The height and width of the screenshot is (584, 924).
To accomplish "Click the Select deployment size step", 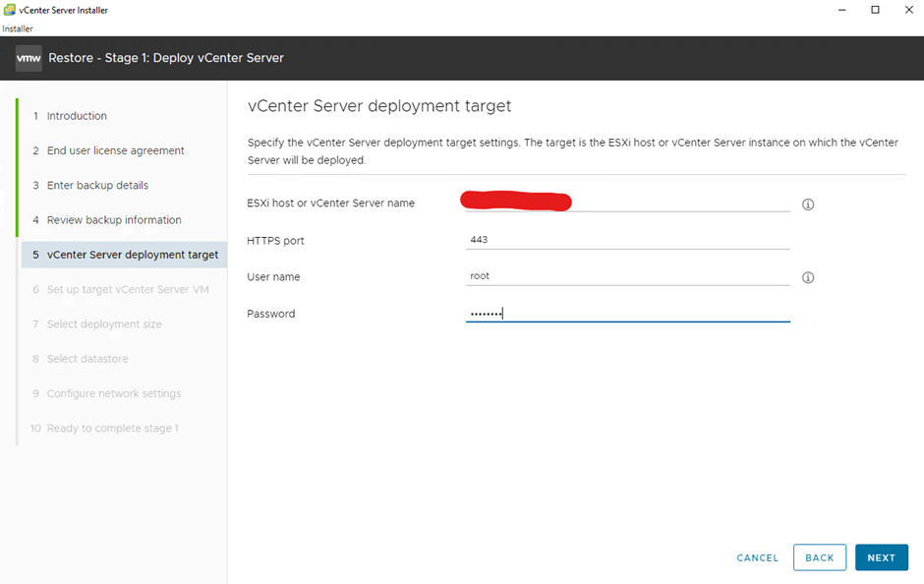I will point(104,324).
